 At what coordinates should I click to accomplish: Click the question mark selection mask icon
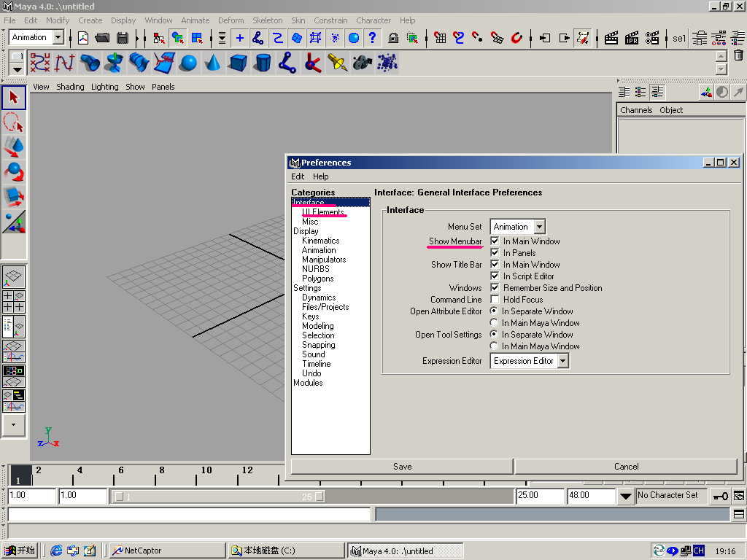373,38
